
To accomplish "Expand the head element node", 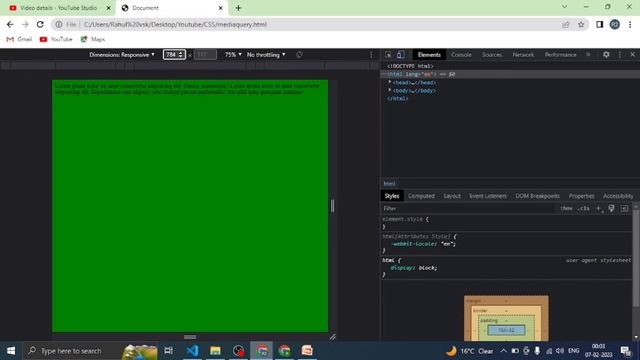I will click(390, 82).
